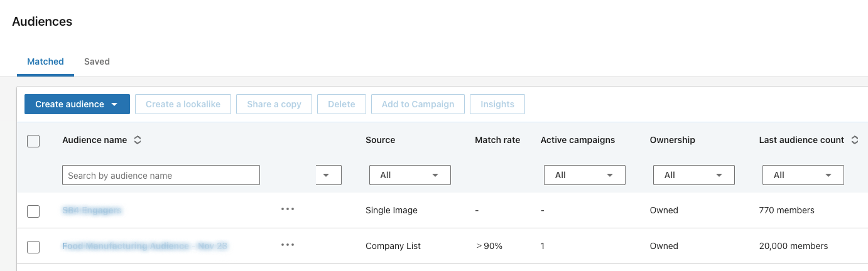Click the Create a lookalike button
Screen dimensions: 868x271
click(183, 105)
